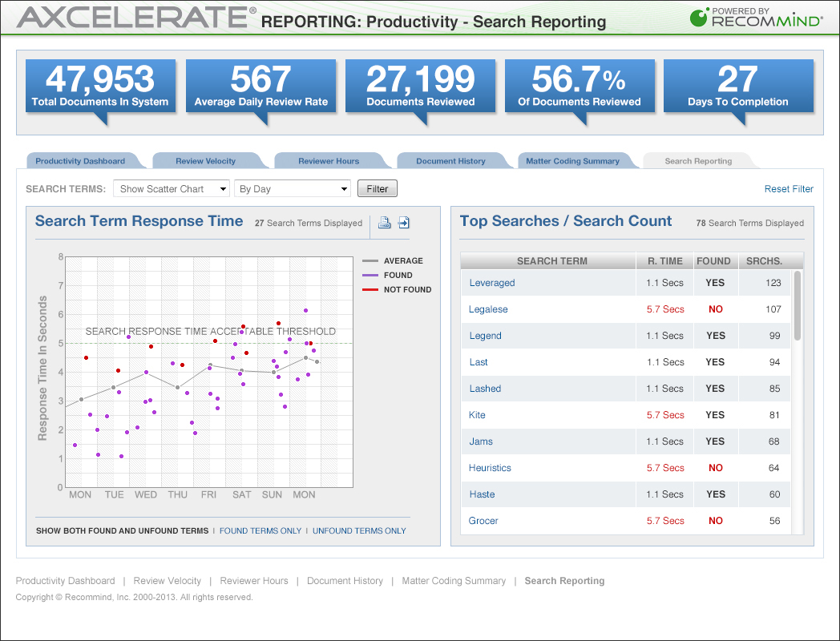Click footer Productivity Dashboard link
This screenshot has width=840, height=641.
(x=66, y=580)
